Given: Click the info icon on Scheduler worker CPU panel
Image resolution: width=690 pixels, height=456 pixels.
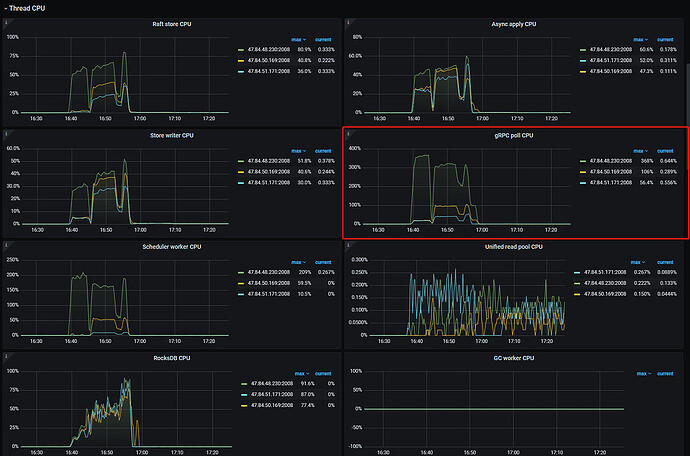Looking at the screenshot, I should (6, 245).
